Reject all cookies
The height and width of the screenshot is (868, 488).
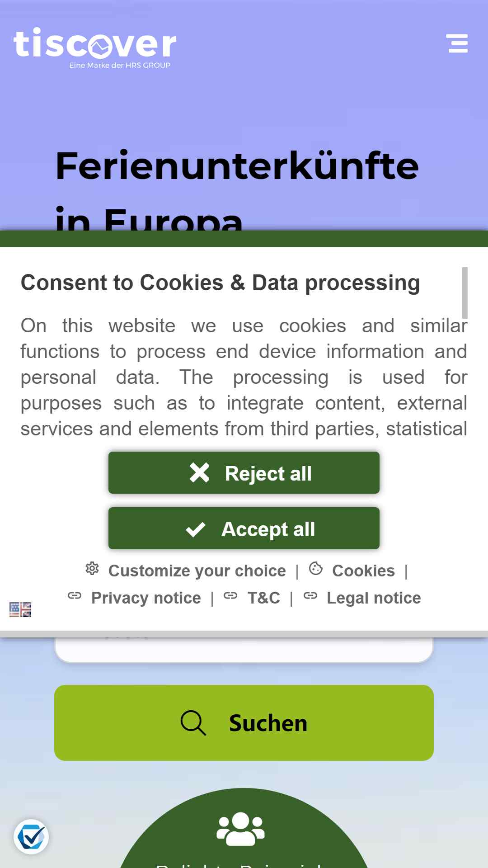(x=244, y=473)
